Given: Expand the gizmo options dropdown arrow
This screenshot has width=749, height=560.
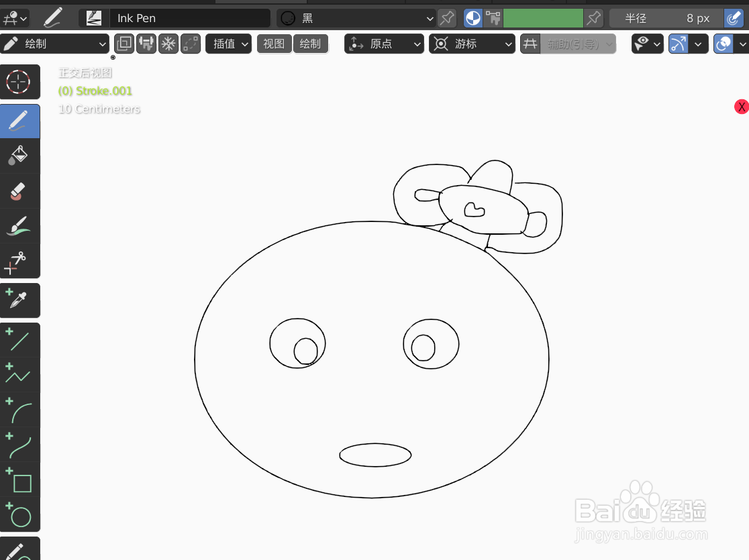Looking at the screenshot, I should pyautogui.click(x=699, y=44).
